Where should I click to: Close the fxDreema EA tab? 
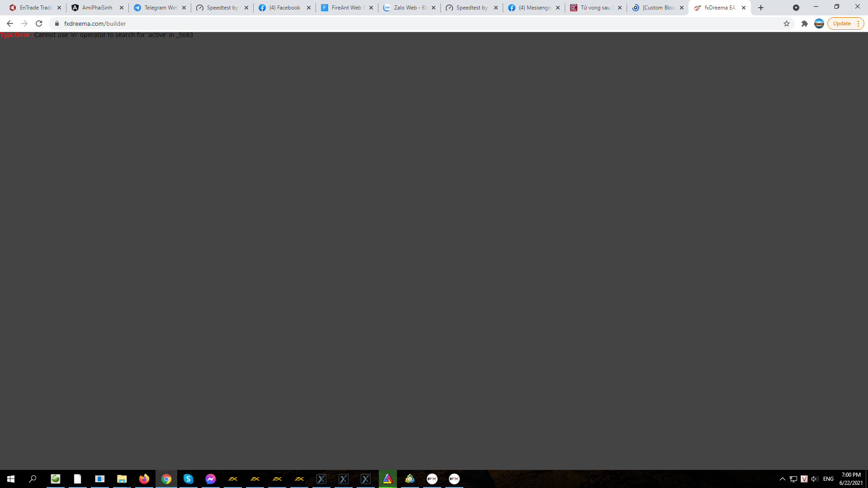point(744,8)
